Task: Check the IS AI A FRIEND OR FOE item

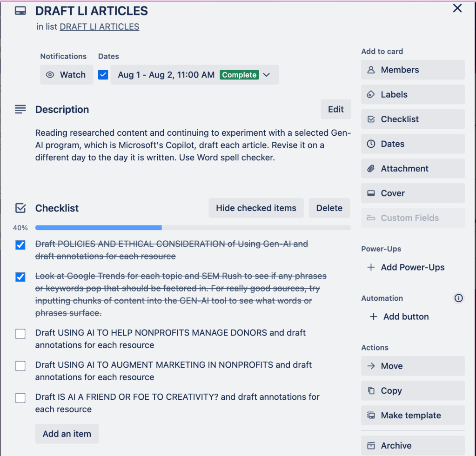Action: 20,398
